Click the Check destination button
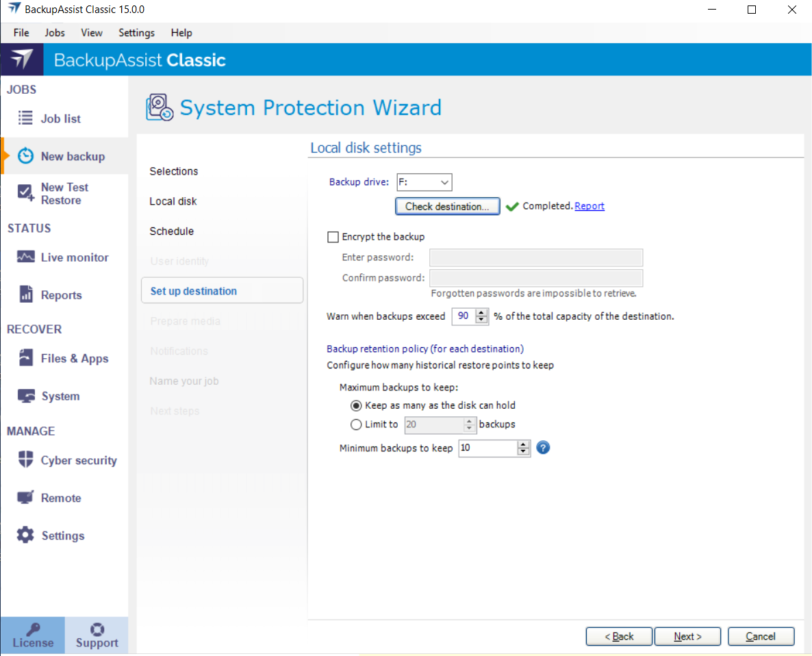The width and height of the screenshot is (812, 656). tap(447, 206)
